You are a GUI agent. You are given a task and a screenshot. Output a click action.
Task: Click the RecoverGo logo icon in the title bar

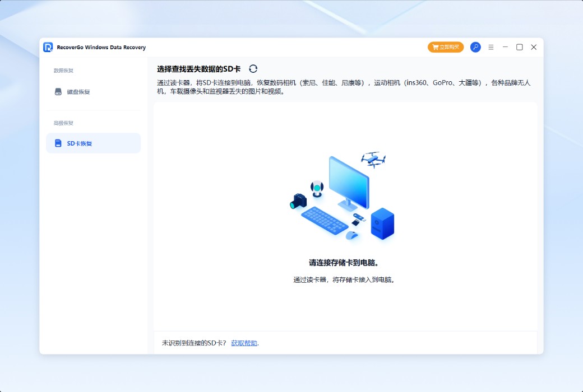pyautogui.click(x=47, y=47)
